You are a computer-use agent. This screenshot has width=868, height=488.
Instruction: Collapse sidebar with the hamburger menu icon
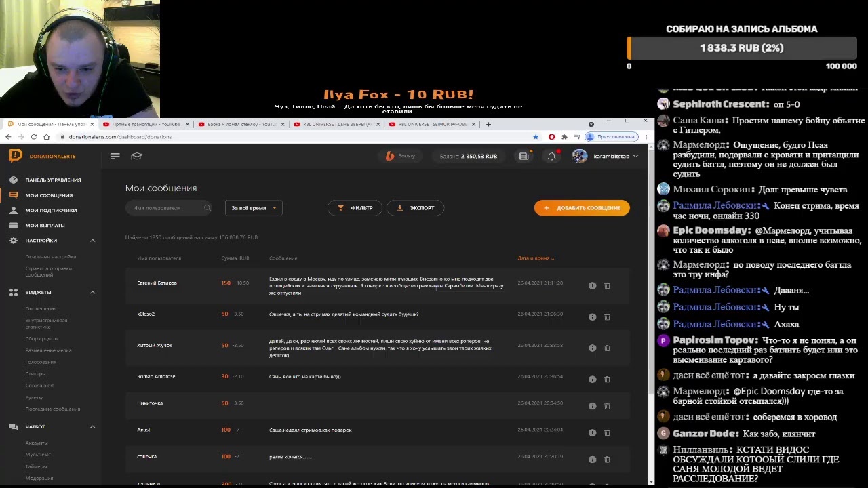pyautogui.click(x=115, y=156)
